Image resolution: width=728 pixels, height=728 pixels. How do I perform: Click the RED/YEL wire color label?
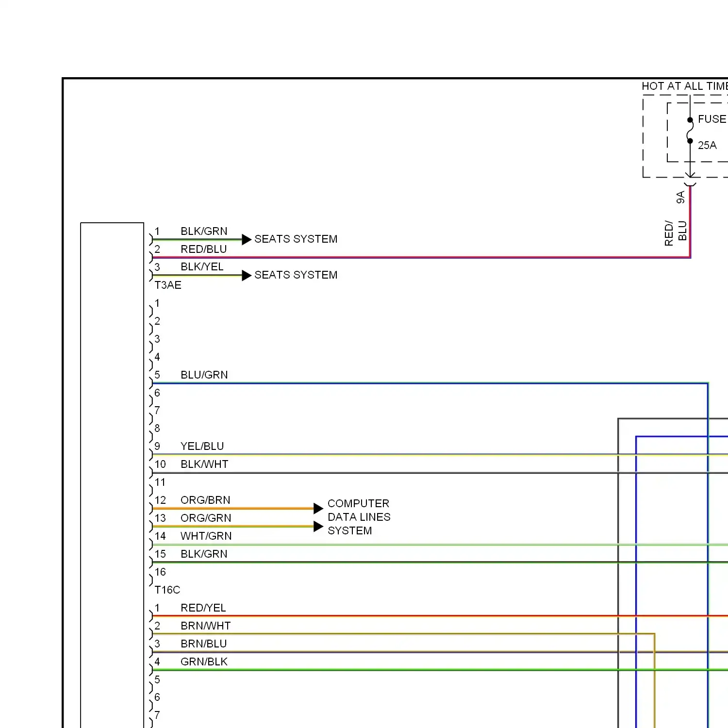203,608
